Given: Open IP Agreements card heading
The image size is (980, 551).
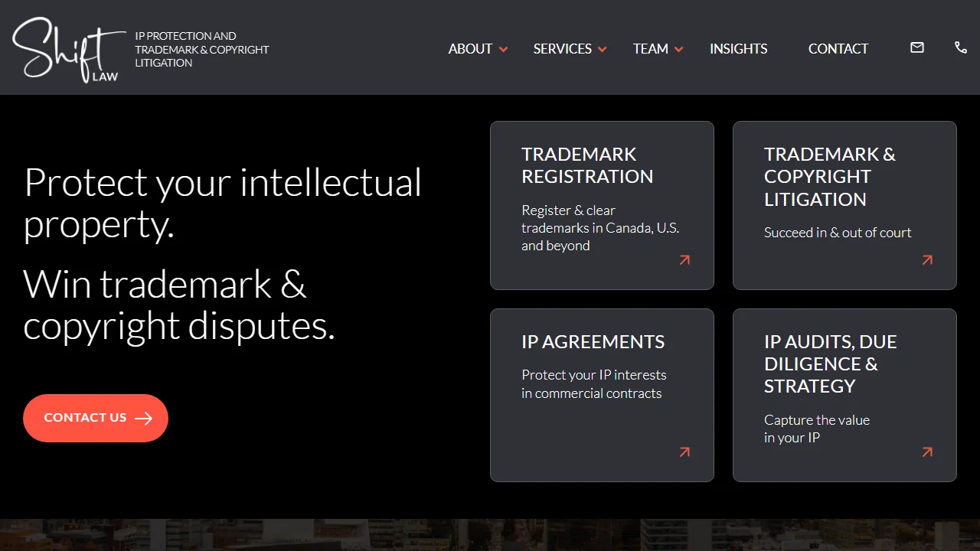Looking at the screenshot, I should coord(593,341).
